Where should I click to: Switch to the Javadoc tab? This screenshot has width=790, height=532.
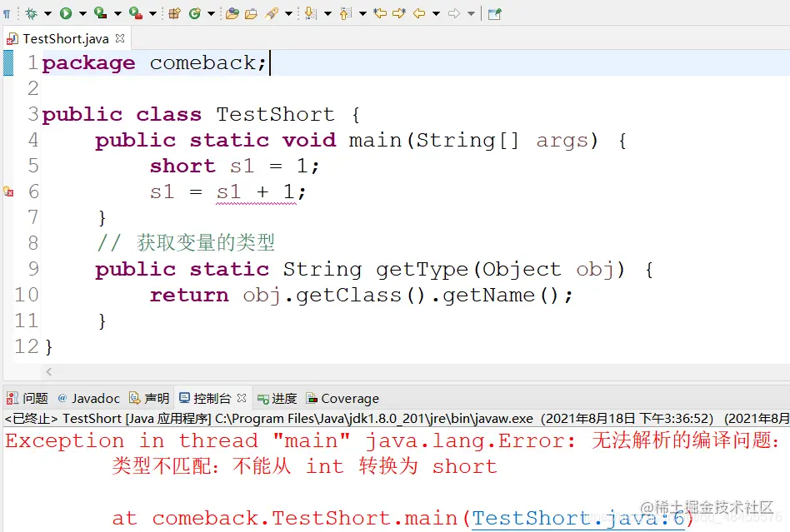tap(89, 399)
